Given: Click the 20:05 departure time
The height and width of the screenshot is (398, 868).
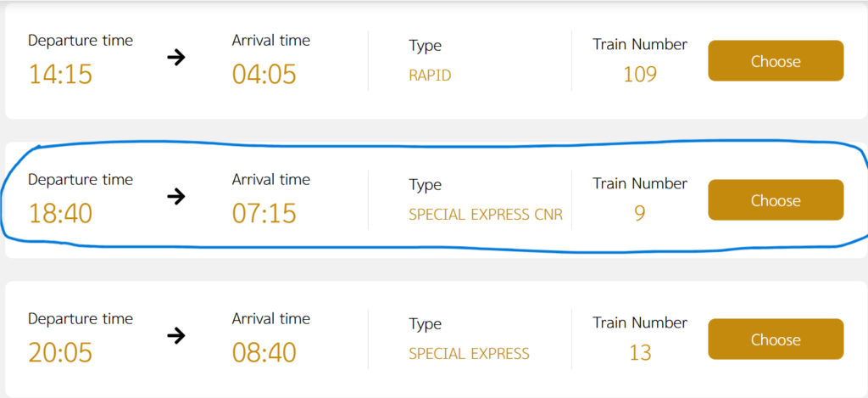Looking at the screenshot, I should tap(60, 353).
